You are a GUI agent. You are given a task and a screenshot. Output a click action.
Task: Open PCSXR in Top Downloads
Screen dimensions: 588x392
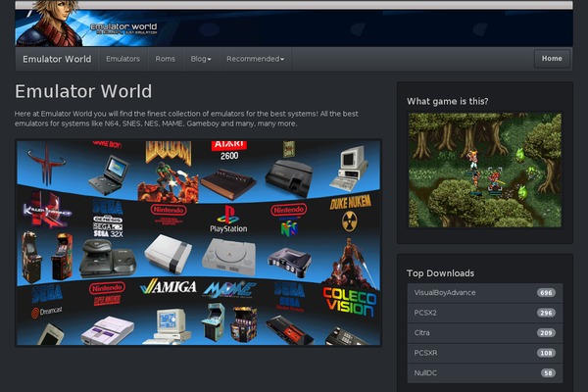click(485, 353)
